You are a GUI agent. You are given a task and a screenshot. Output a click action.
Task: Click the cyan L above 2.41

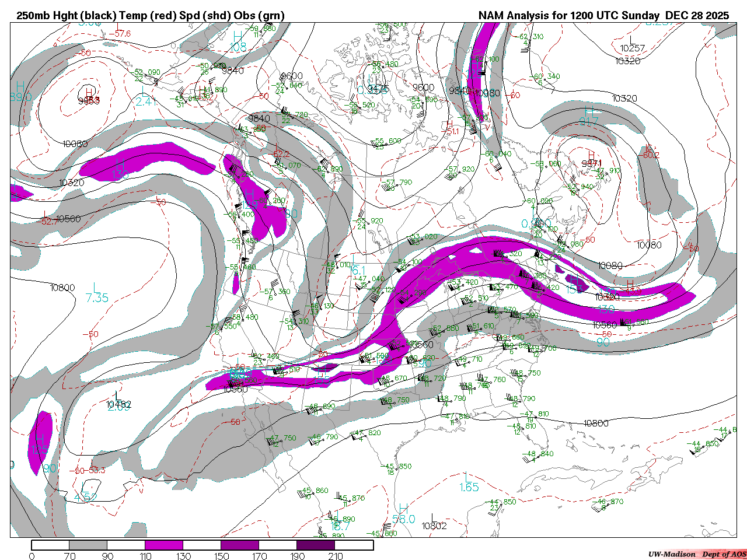pyautogui.click(x=145, y=92)
